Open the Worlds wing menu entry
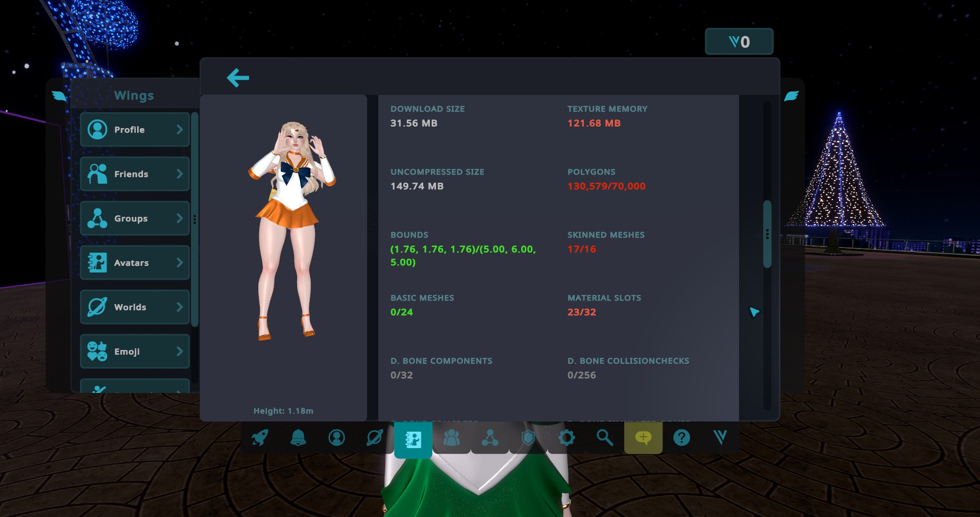 coord(135,307)
